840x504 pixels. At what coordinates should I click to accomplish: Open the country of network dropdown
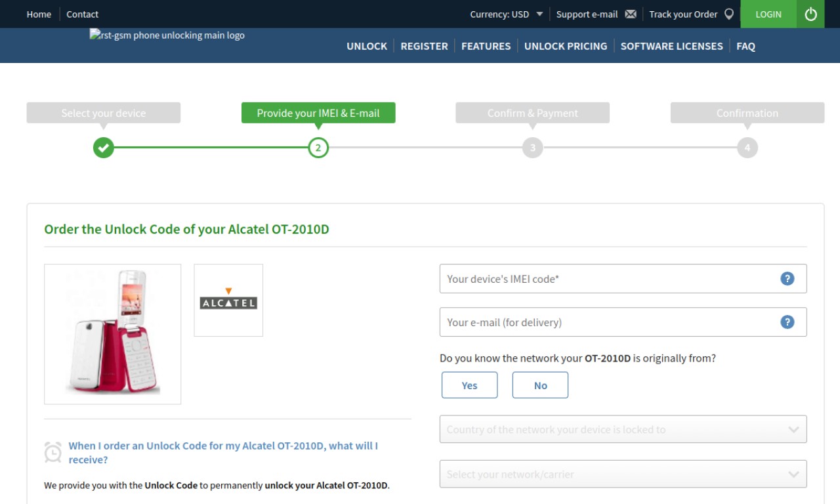pyautogui.click(x=623, y=429)
